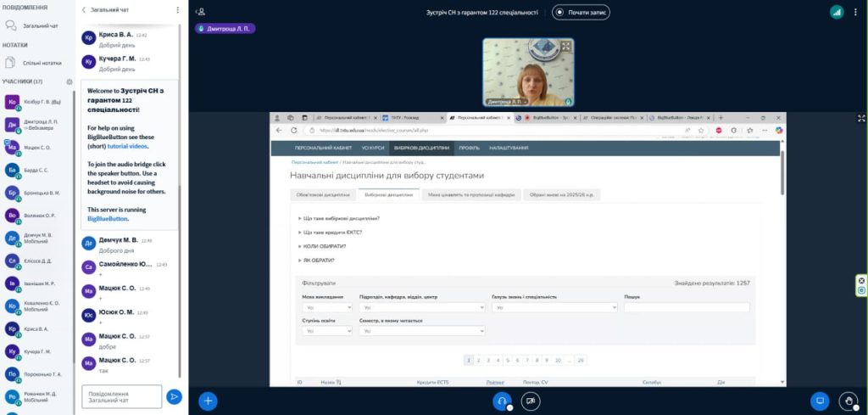Open the main options menu in top-right corner
The height and width of the screenshot is (415, 868).
857,12
